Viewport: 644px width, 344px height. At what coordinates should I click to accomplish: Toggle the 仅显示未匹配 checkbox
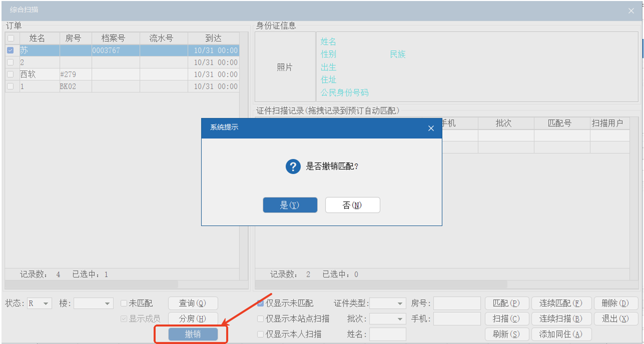tap(261, 303)
